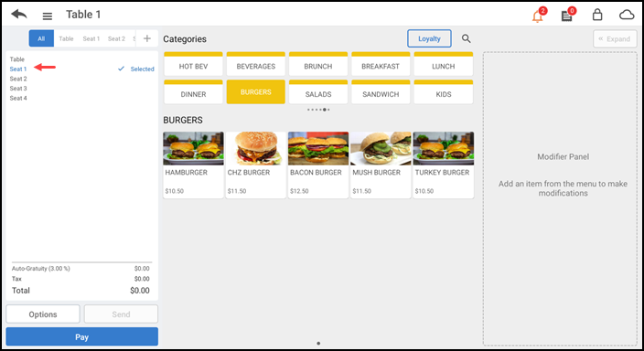The height and width of the screenshot is (351, 644).
Task: Switch to the Seat 2 tab
Action: [x=116, y=38]
